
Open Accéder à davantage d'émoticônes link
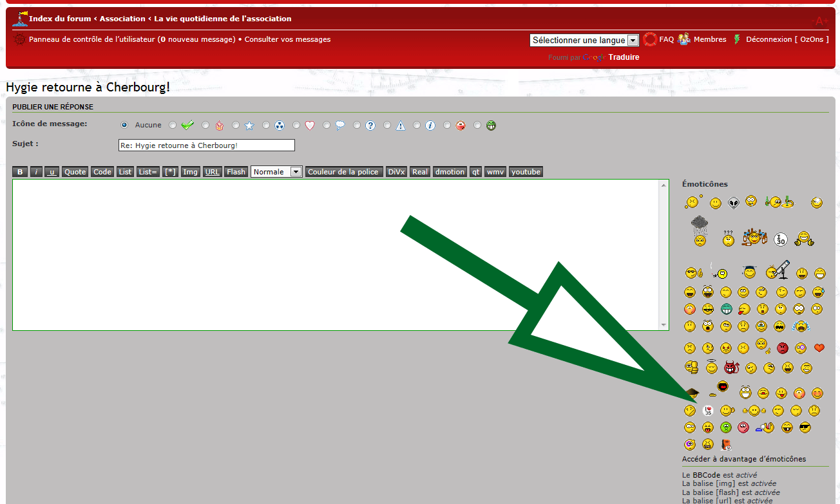743,459
